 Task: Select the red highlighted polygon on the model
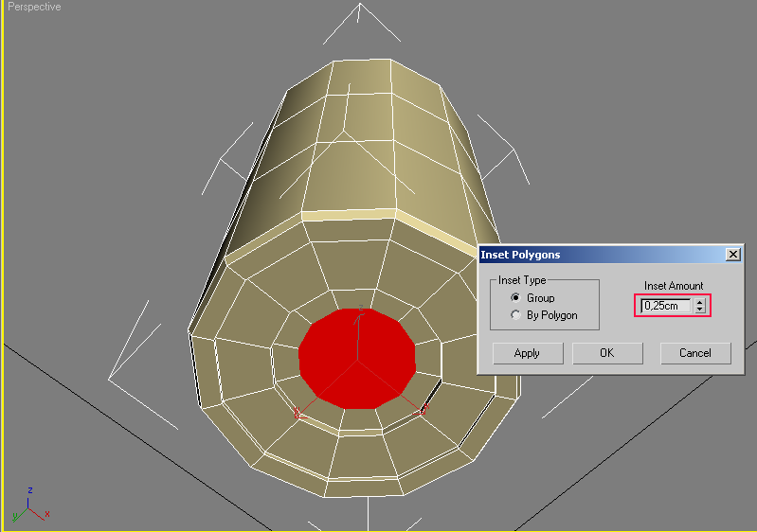click(x=357, y=358)
